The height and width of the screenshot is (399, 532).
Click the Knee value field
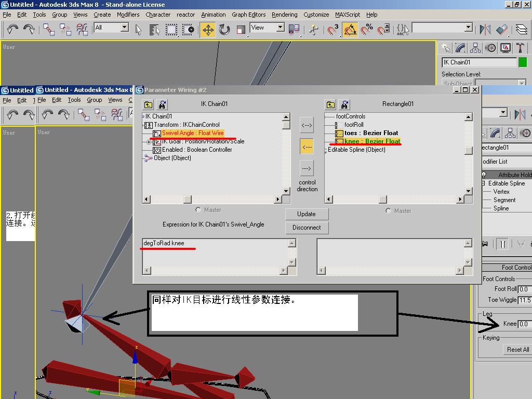click(525, 324)
